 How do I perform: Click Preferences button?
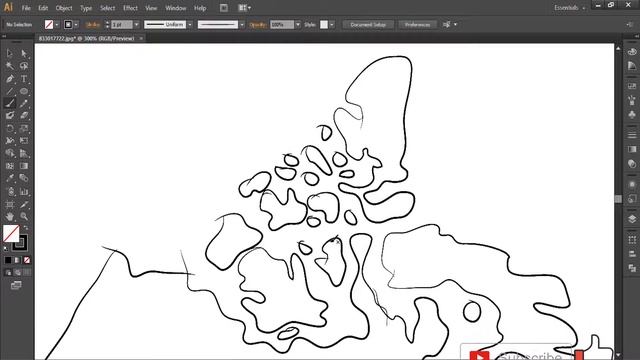coord(418,25)
